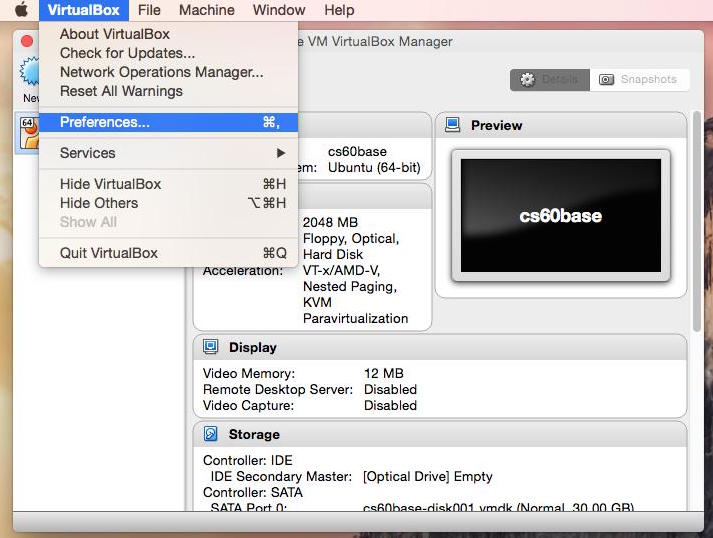This screenshot has width=713, height=538.
Task: Click the '2048 MB' memory value
Action: pyautogui.click(x=330, y=222)
